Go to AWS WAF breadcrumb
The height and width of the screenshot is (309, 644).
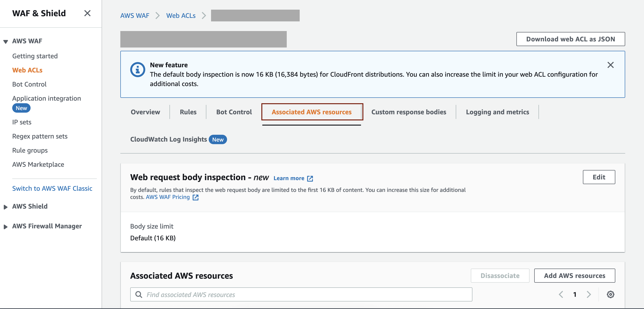135,16
